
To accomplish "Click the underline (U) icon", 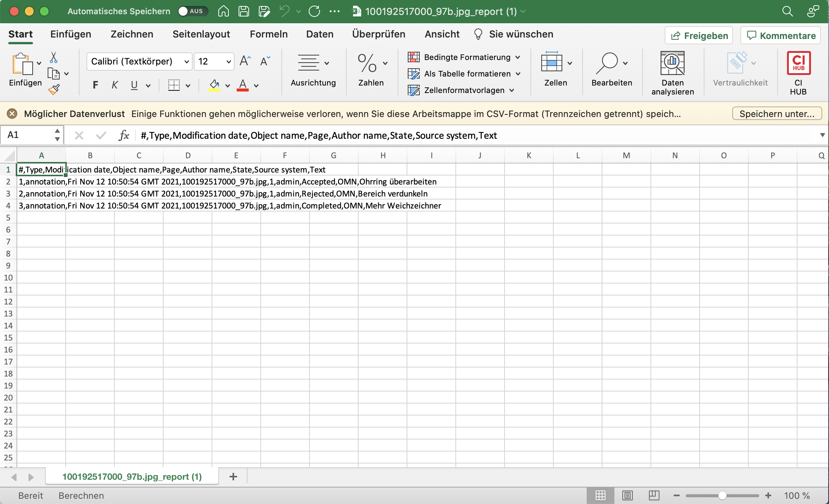I will [134, 85].
